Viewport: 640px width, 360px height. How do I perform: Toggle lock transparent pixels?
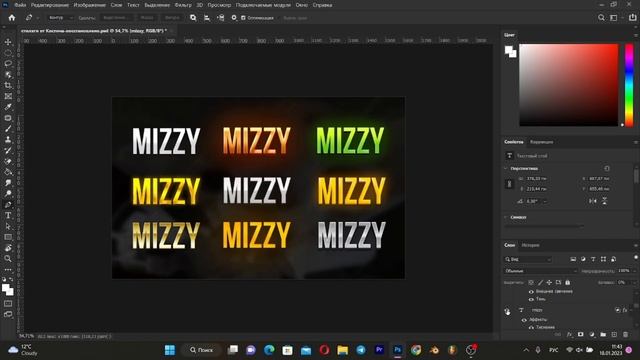coord(531,282)
